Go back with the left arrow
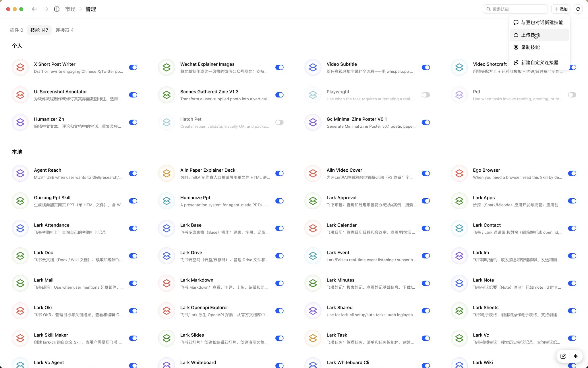The image size is (588, 368). point(34,9)
